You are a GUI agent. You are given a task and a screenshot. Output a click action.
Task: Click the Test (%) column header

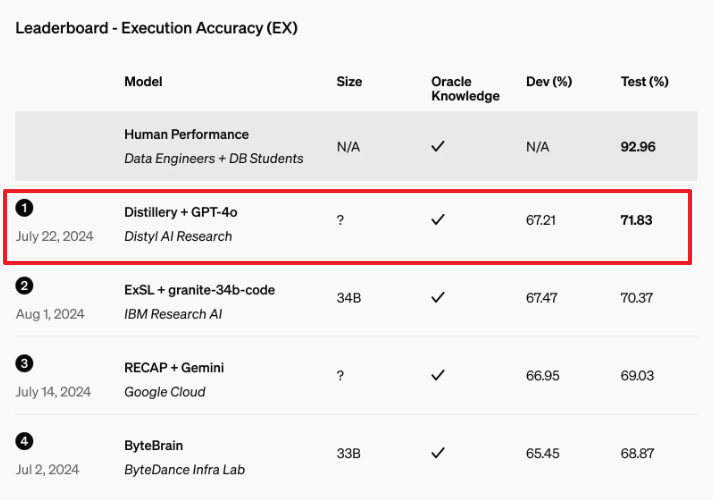pyautogui.click(x=644, y=81)
